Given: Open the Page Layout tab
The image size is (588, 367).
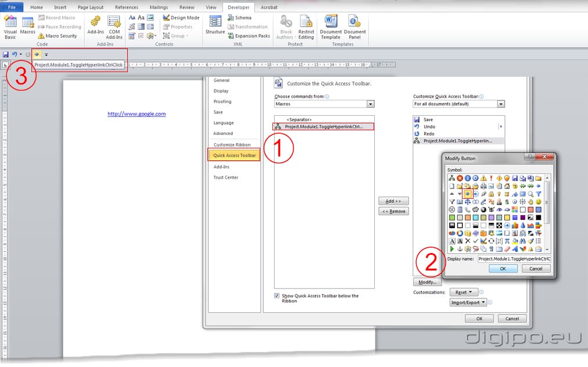Looking at the screenshot, I should tap(91, 7).
